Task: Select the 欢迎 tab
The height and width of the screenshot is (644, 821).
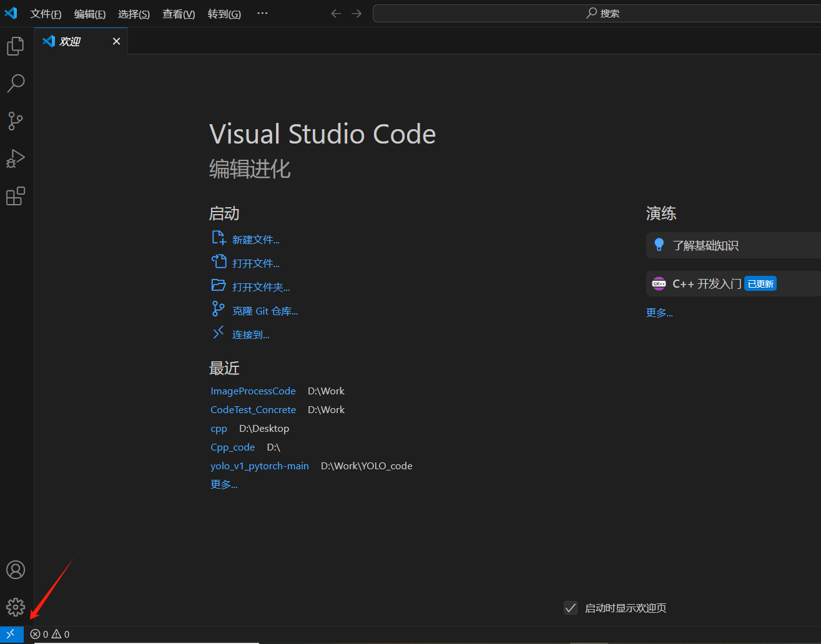Action: coord(81,41)
